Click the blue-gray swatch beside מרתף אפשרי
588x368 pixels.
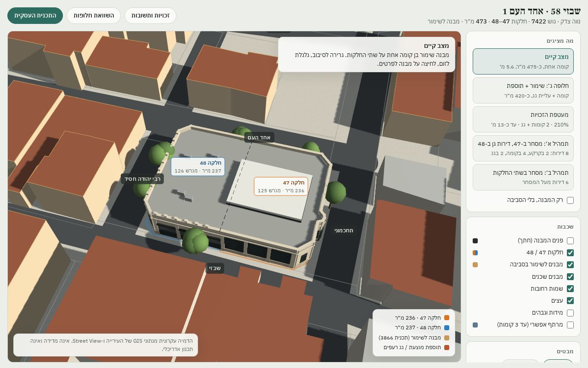[475, 325]
